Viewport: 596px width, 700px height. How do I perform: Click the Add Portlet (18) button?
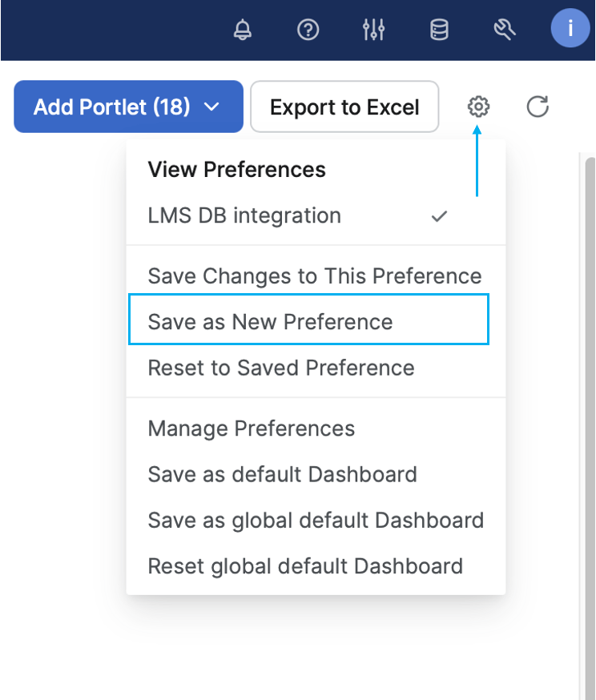(112, 107)
